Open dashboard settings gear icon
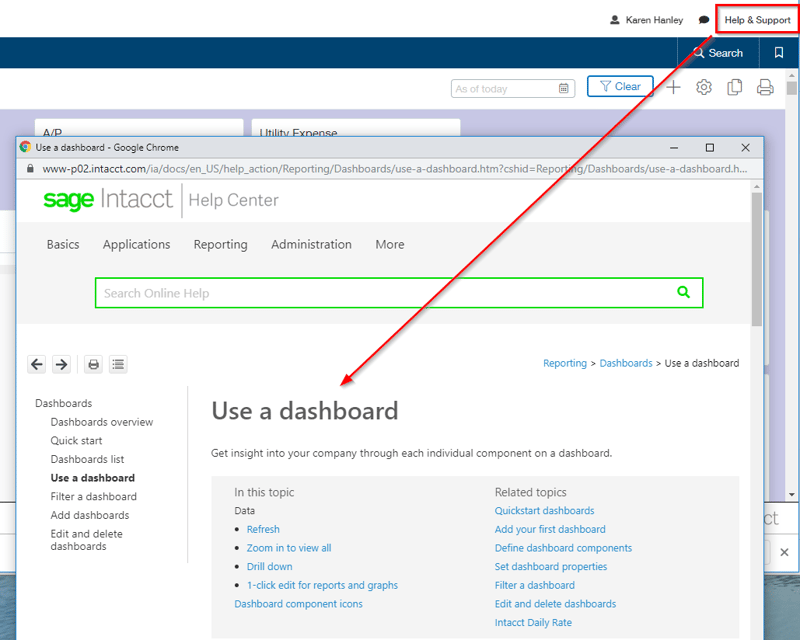Screen dimensions: 800x640 (704, 88)
